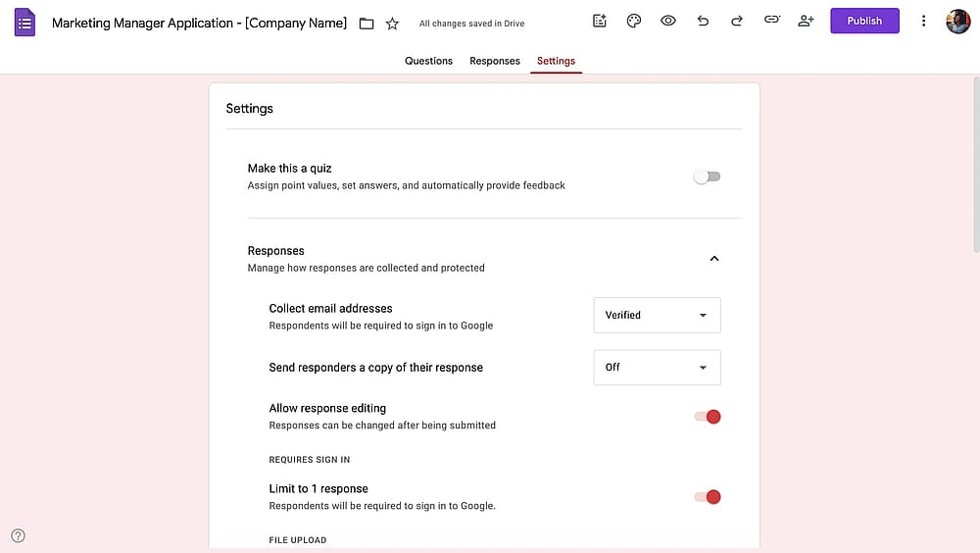Open the Customize theme palette icon
980x553 pixels.
tap(634, 21)
